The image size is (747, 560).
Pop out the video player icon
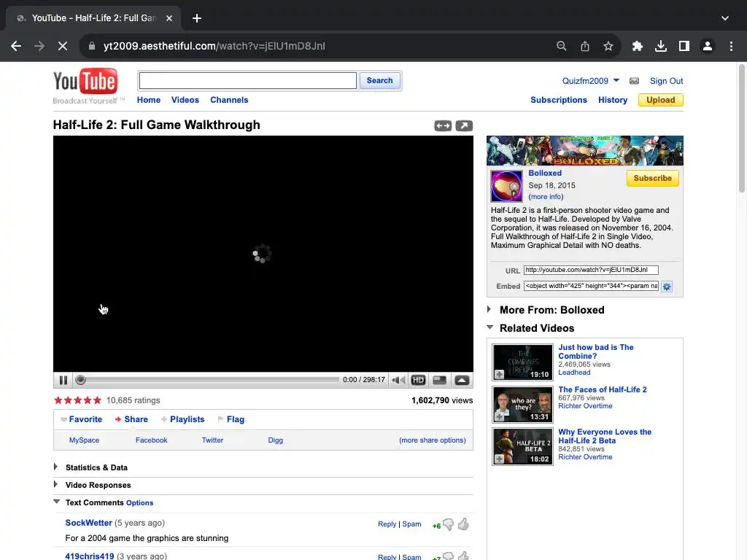tap(464, 125)
